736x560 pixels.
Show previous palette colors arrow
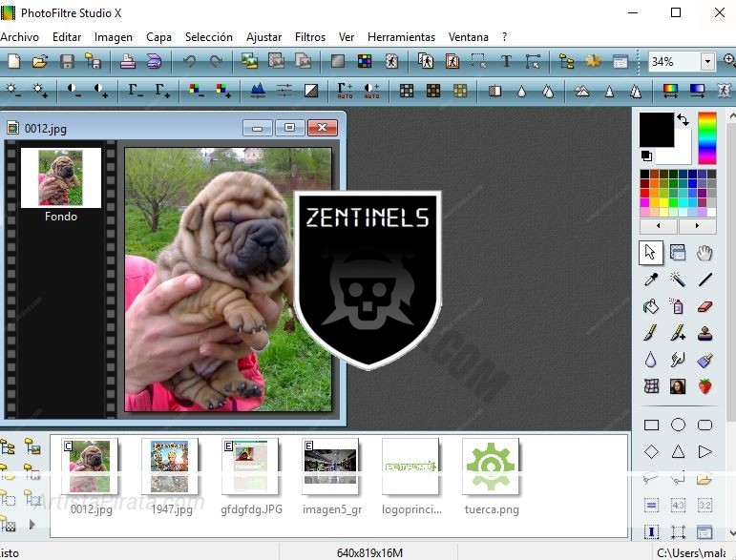pos(659,225)
